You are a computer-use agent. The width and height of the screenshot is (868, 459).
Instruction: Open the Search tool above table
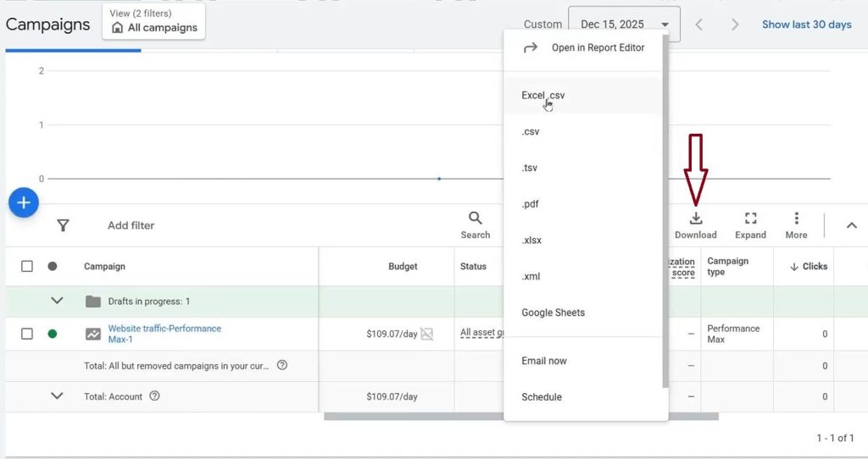pyautogui.click(x=475, y=225)
